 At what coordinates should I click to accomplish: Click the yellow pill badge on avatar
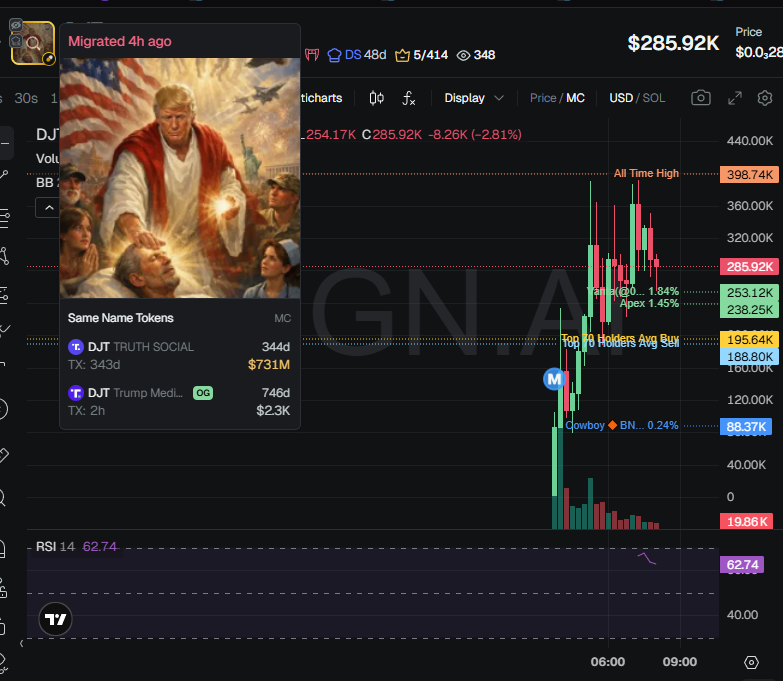tap(49, 59)
